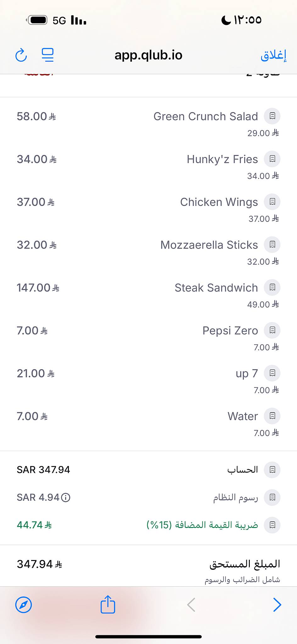Tap receipt icon beside Hunky'z Fries

(272, 159)
